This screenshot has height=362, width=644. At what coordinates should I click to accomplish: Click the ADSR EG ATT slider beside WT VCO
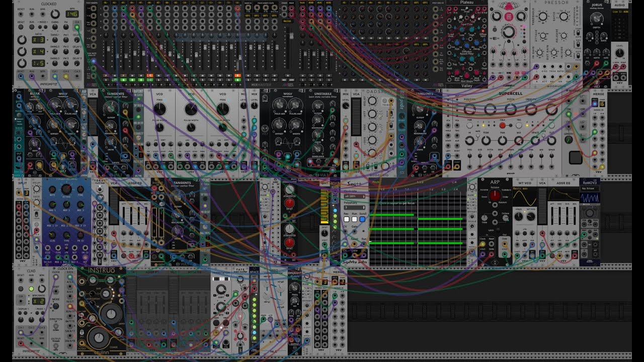click(551, 216)
